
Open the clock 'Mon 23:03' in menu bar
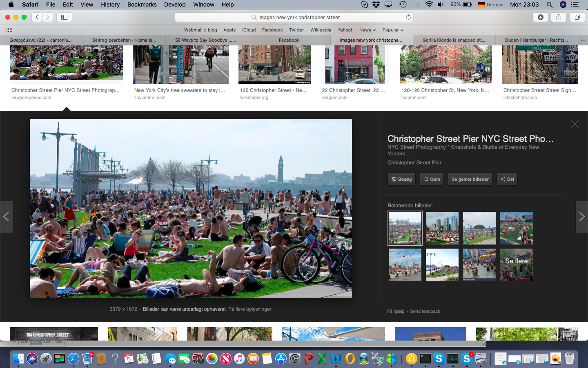pyautogui.click(x=524, y=4)
